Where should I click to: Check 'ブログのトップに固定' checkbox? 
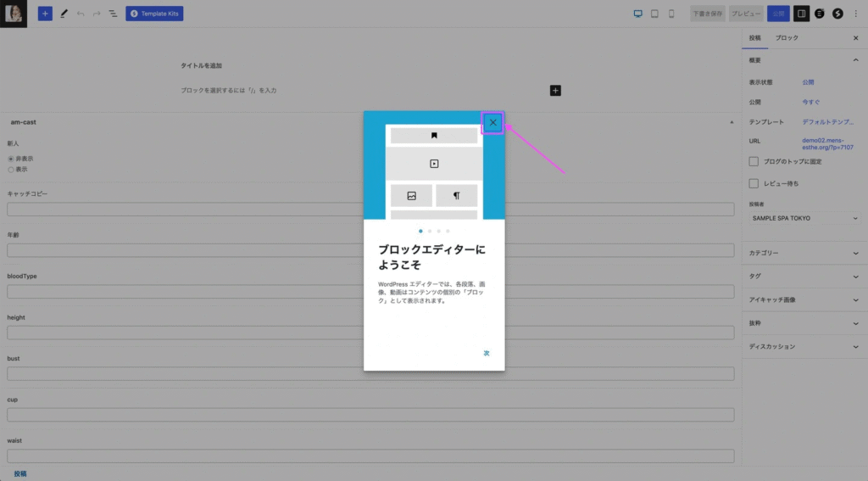(754, 161)
